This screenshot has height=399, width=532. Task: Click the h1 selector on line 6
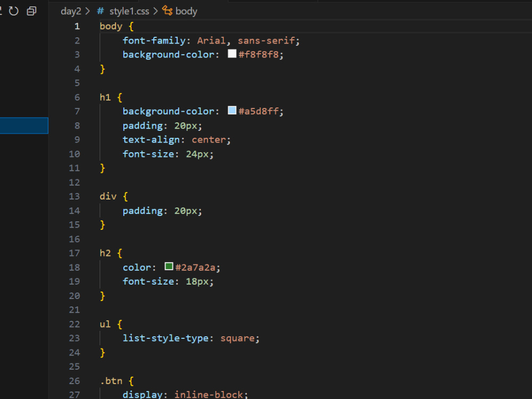coord(105,97)
